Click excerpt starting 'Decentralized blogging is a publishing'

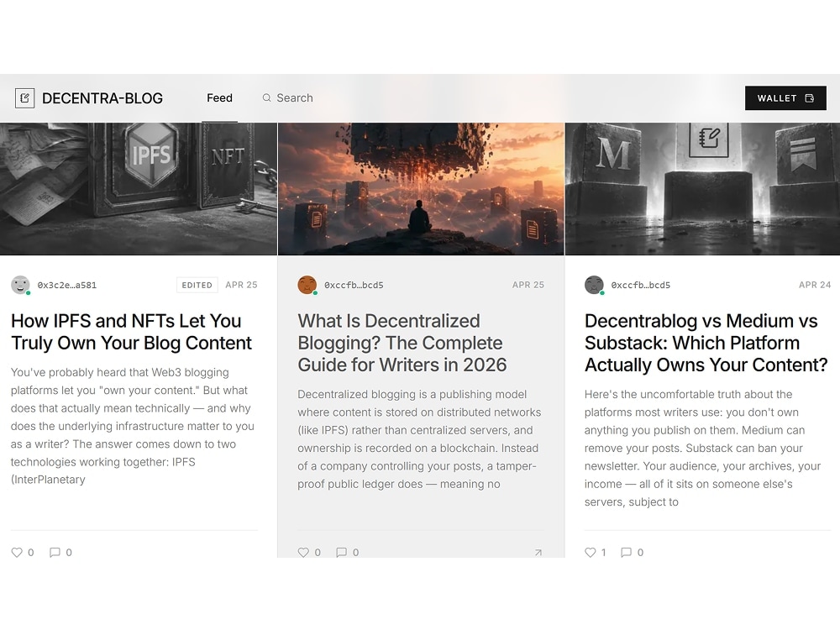(419, 439)
